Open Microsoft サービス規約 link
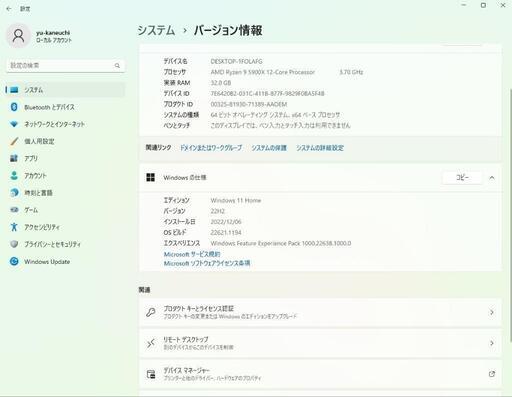 click(192, 254)
